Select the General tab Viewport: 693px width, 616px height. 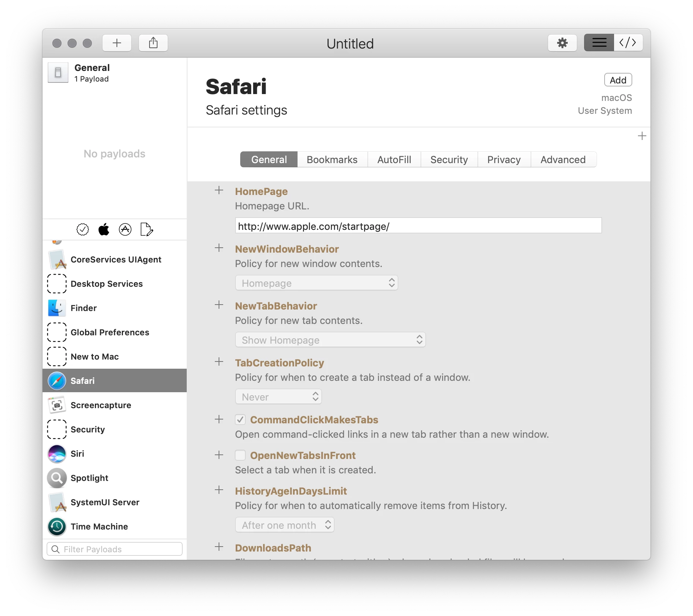click(269, 159)
